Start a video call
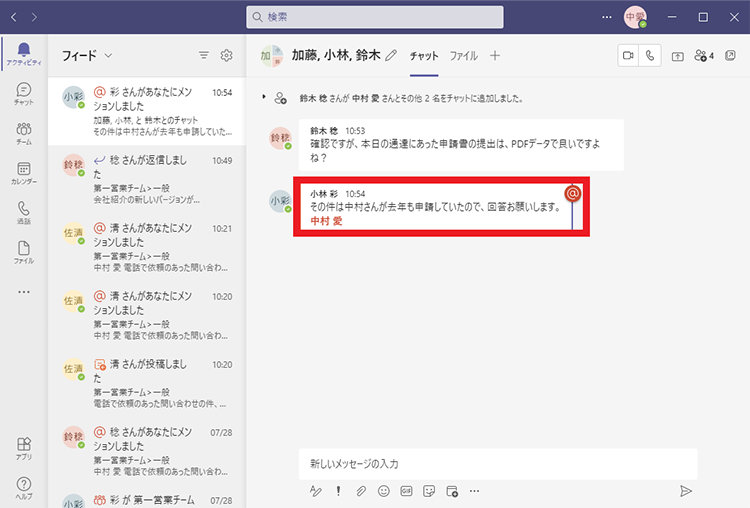 628,55
